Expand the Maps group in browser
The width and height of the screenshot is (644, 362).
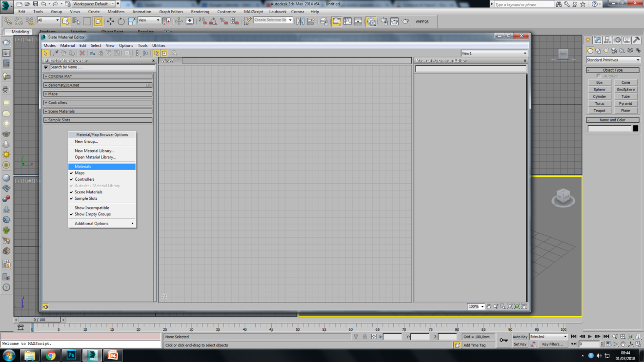[x=98, y=94]
